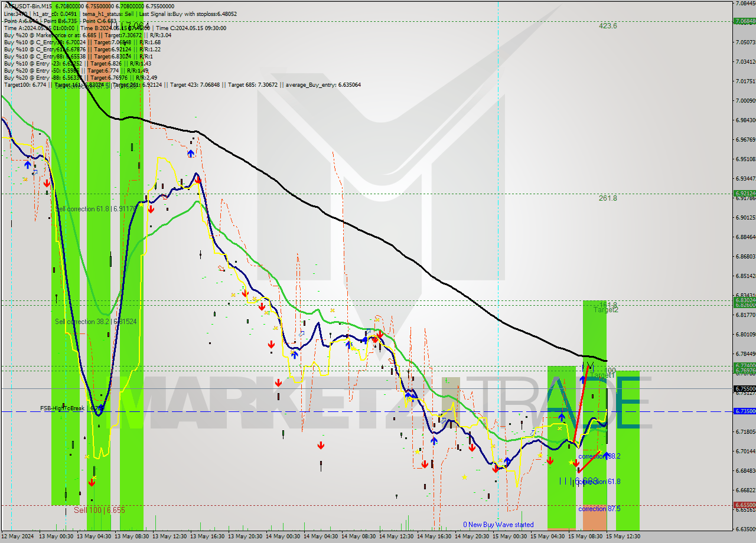Click the '0 New Buy Wave started' text
This screenshot has height=543, width=756.
498,525
